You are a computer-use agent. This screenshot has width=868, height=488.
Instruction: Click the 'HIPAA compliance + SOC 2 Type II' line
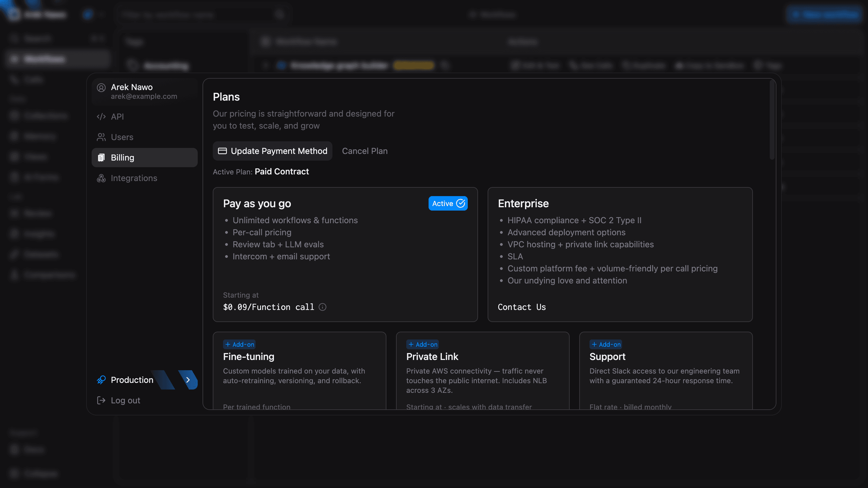[574, 220]
